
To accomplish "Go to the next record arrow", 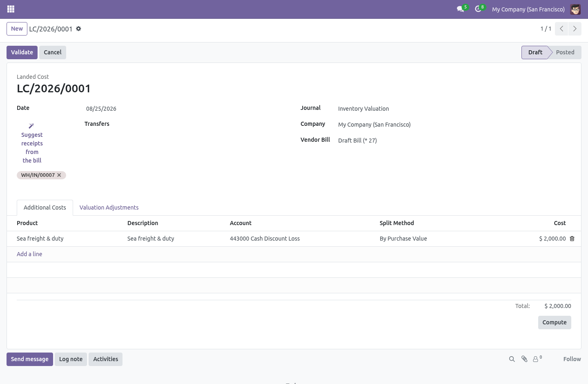I will [x=575, y=29].
